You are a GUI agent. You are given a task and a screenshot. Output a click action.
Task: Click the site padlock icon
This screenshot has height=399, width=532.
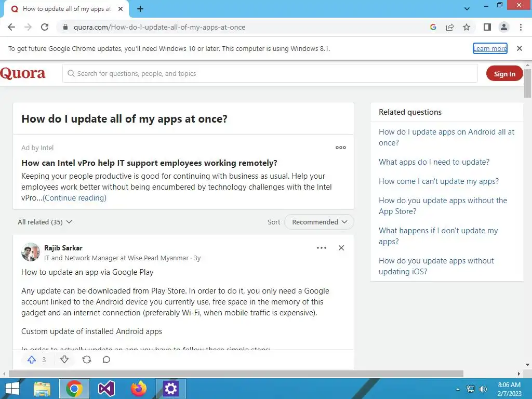[65, 27]
